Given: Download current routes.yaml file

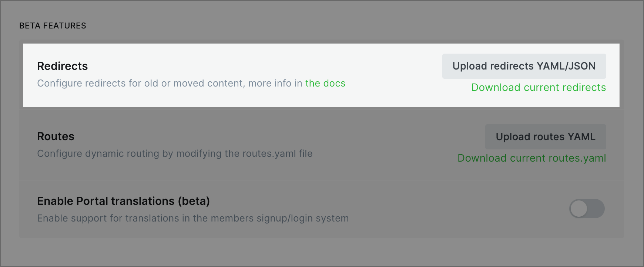Looking at the screenshot, I should [x=531, y=158].
